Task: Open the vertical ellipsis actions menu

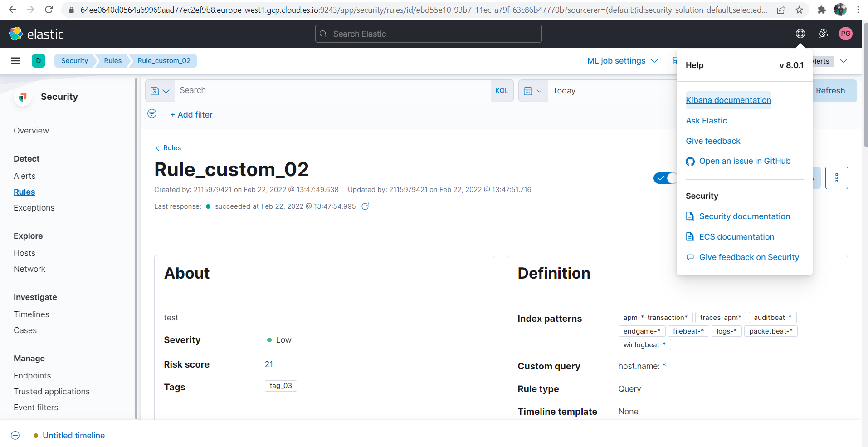Action: coord(837,178)
